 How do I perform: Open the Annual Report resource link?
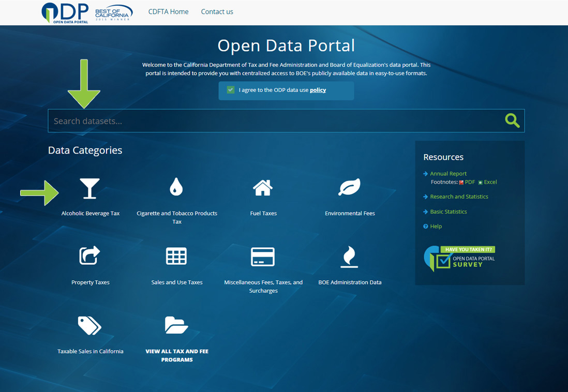point(448,174)
